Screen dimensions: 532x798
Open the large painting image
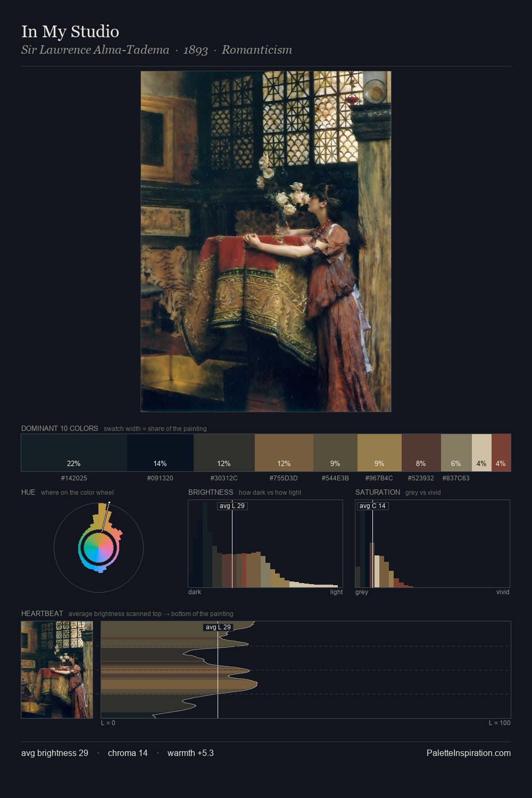click(x=266, y=242)
